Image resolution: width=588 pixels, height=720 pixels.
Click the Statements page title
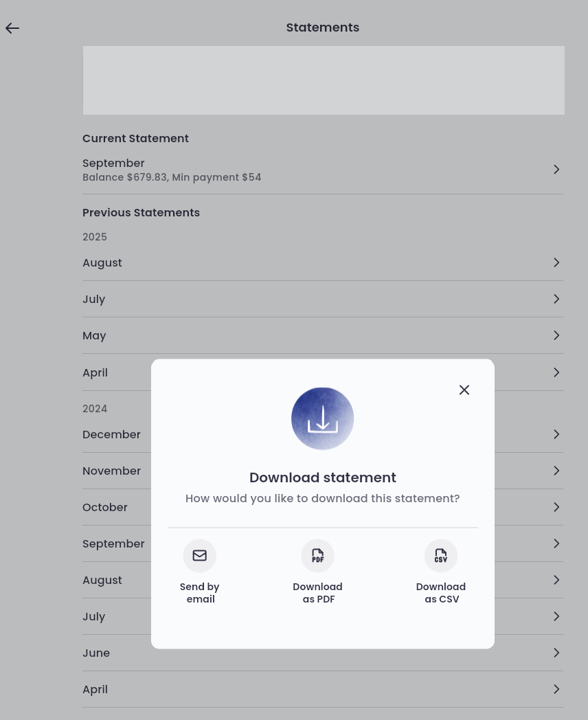coord(322,27)
